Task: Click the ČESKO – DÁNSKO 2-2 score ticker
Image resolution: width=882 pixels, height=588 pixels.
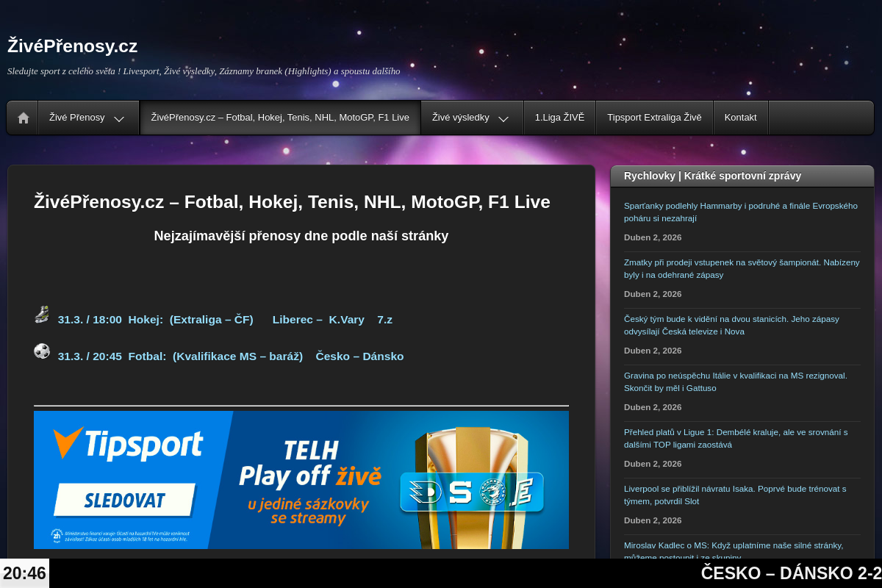Action: [x=790, y=573]
